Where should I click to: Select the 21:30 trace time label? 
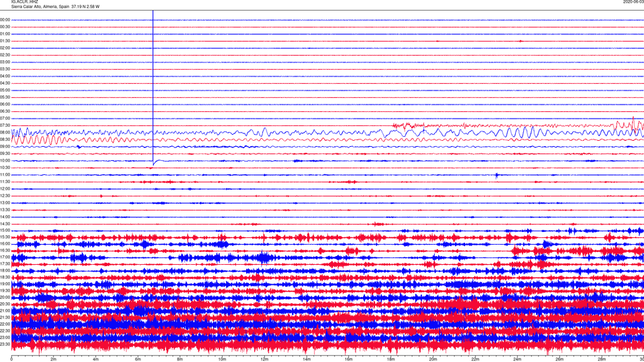coord(5,317)
